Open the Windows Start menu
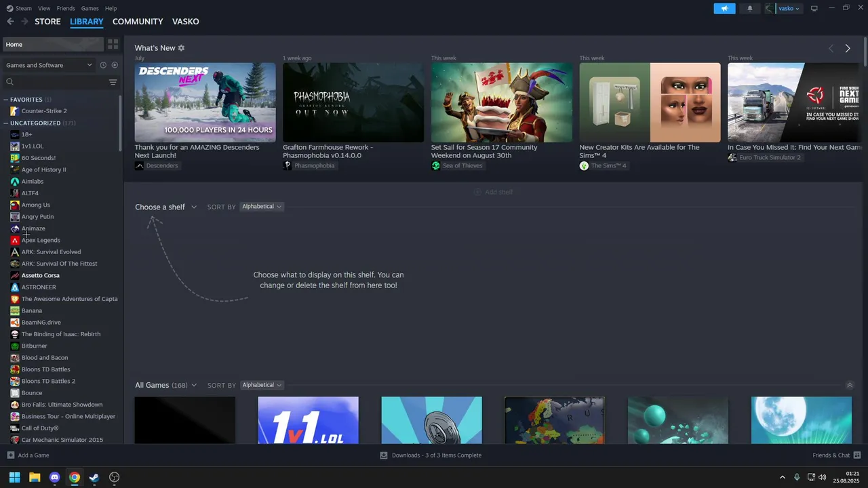 14,477
